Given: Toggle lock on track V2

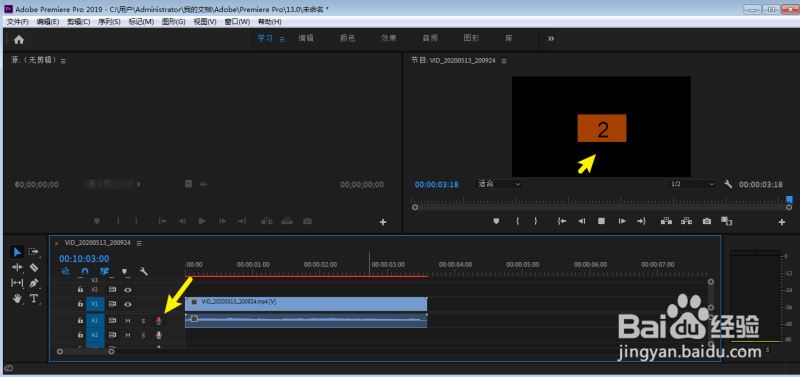Looking at the screenshot, I should pyautogui.click(x=80, y=289).
